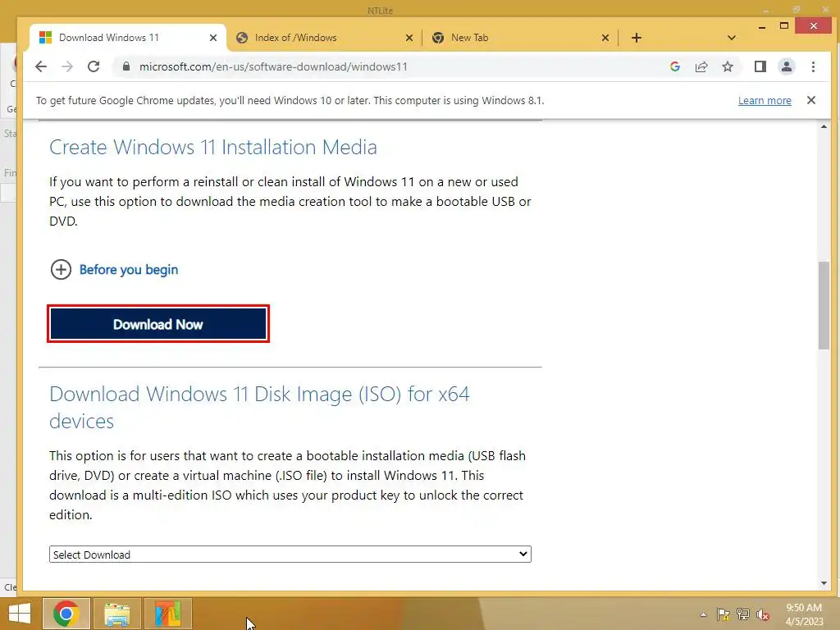This screenshot has width=840, height=630.
Task: Click the network tray icon
Action: [x=743, y=614]
